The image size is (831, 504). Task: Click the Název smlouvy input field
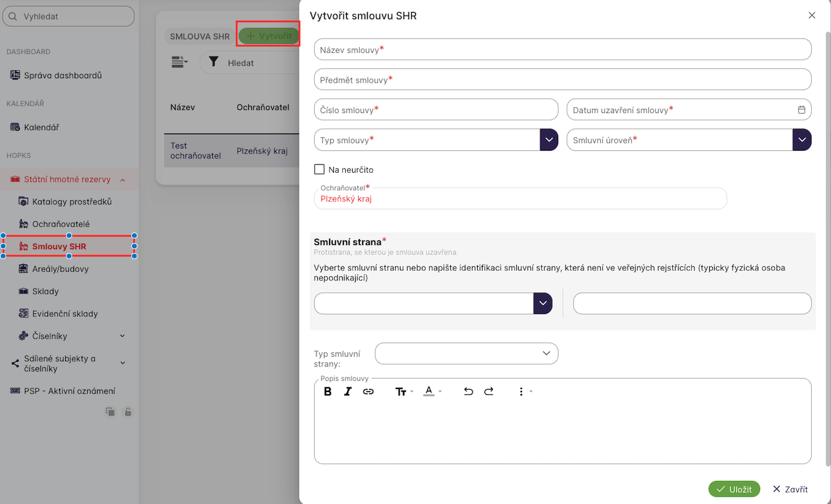pos(562,50)
